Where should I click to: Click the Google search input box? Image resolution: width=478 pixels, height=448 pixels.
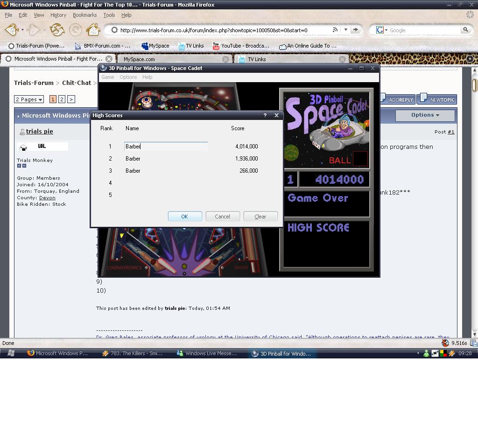pyautogui.click(x=425, y=30)
